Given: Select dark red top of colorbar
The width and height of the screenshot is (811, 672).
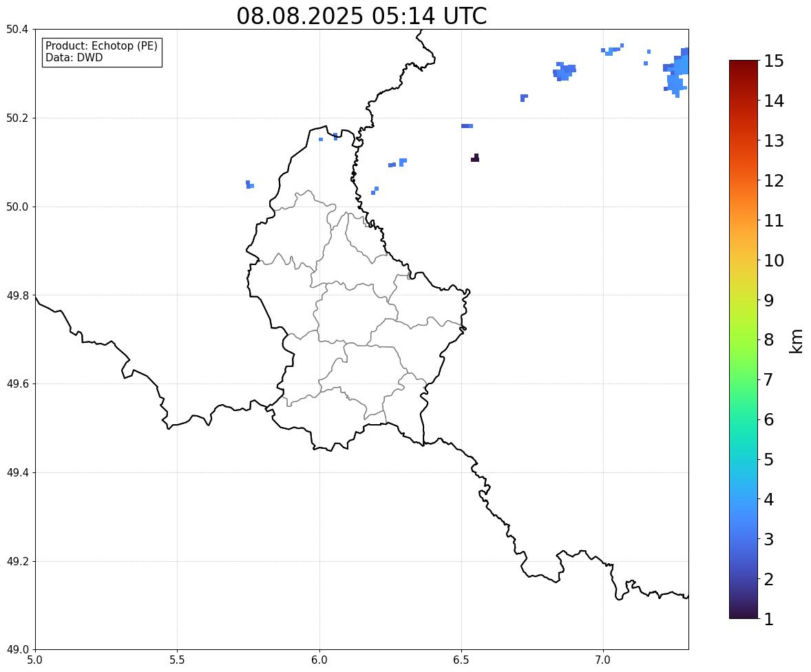Looking at the screenshot, I should tap(744, 65).
